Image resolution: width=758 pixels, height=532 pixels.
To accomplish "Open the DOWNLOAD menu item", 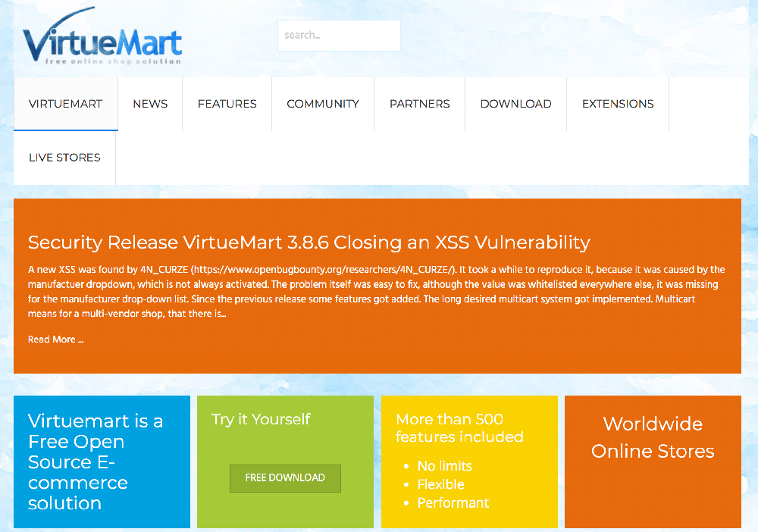I will pos(515,104).
